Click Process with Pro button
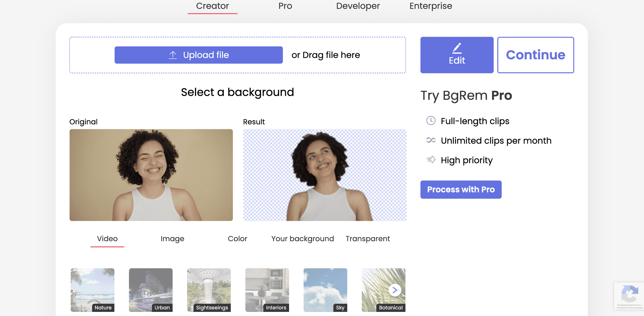Screen dimensions: 644x316 click(x=461, y=189)
